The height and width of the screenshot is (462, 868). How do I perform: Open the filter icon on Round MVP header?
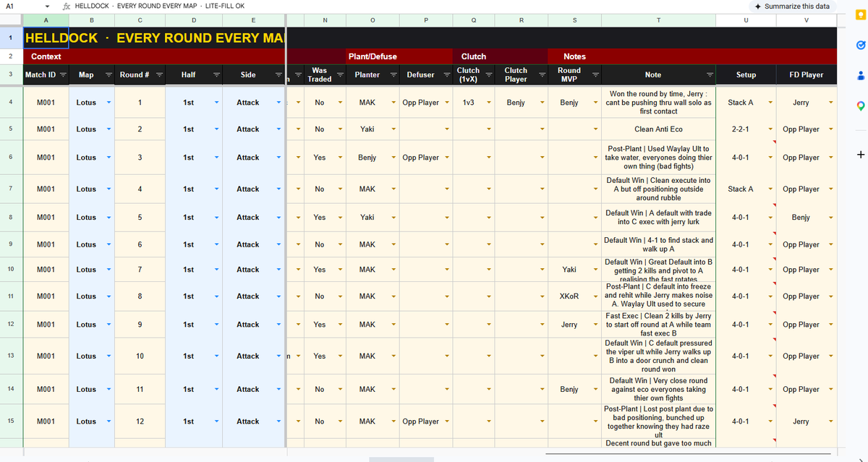[x=594, y=74]
